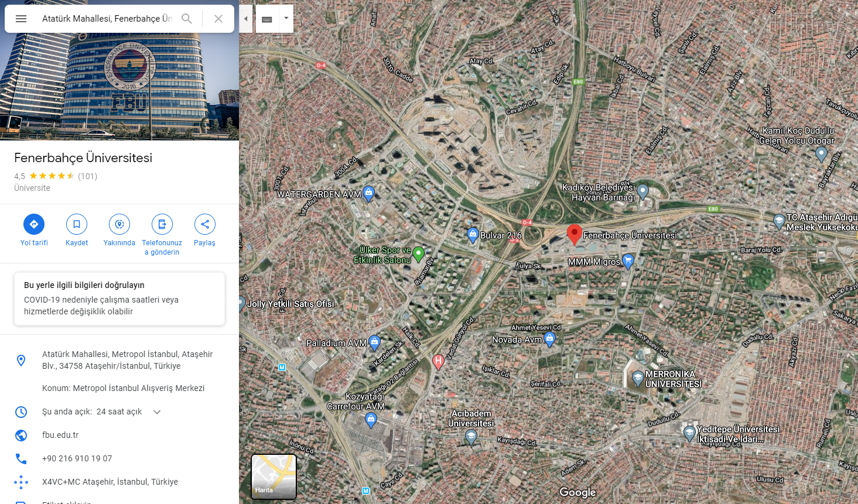The width and height of the screenshot is (858, 504).
Task: Click the red Fenerbahçe Üniversitesi map pin
Action: [x=575, y=234]
